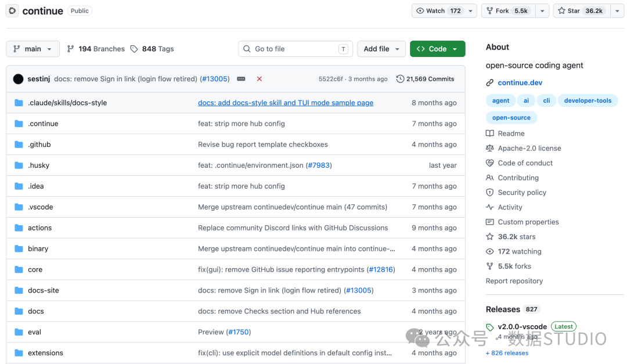This screenshot has height=364, width=627.
Task: Click the folder icon beside extensions
Action: pos(19,352)
